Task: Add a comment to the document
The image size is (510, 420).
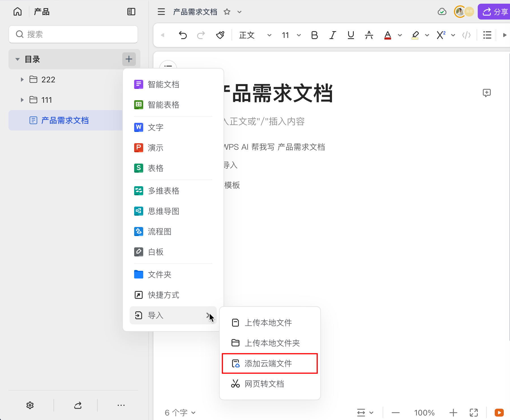Action: tap(487, 93)
